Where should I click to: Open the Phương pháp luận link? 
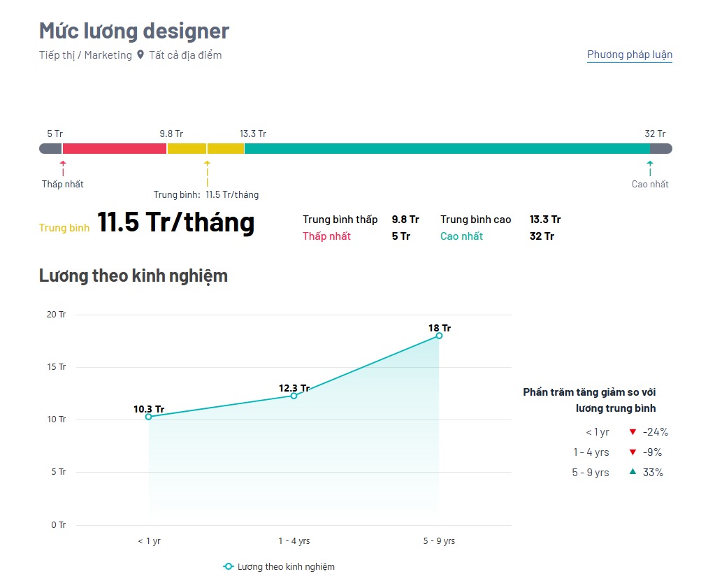click(x=629, y=55)
